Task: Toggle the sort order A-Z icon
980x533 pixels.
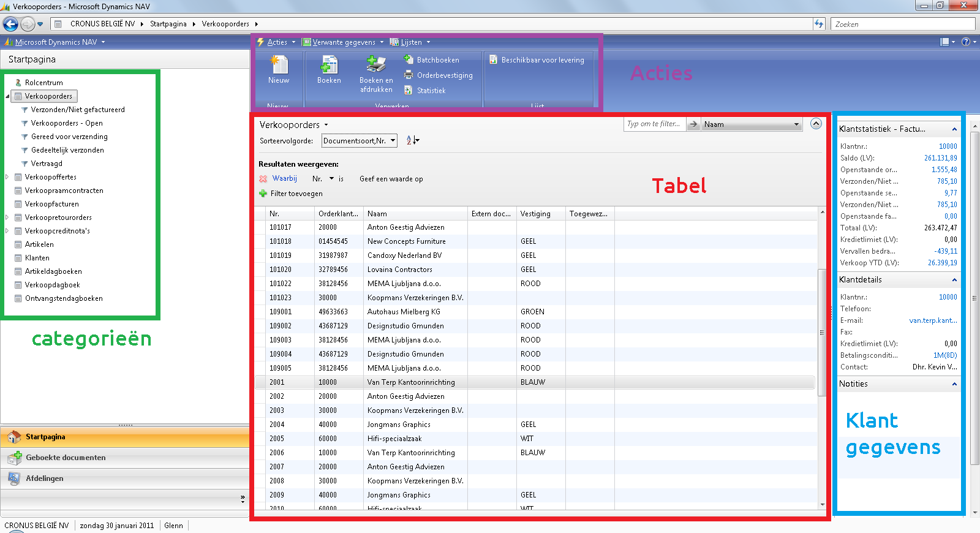Action: coord(413,140)
